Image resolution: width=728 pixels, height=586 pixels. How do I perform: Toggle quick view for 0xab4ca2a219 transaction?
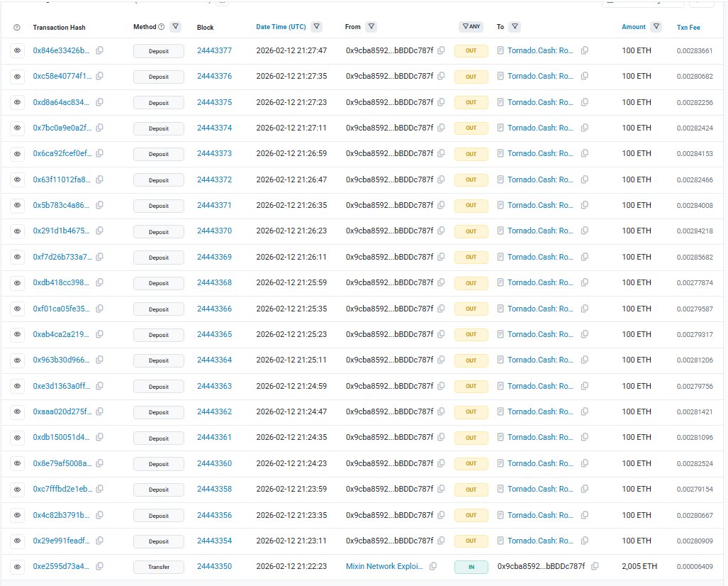pyautogui.click(x=17, y=334)
